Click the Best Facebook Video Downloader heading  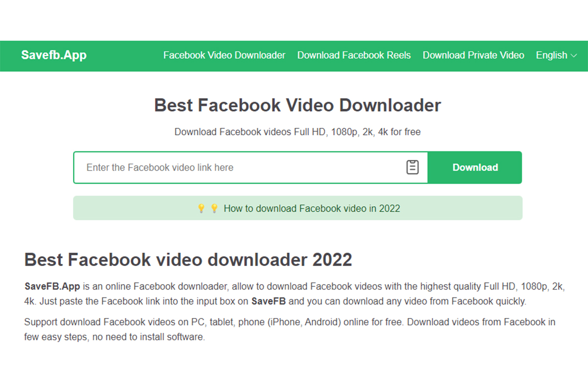pos(297,105)
